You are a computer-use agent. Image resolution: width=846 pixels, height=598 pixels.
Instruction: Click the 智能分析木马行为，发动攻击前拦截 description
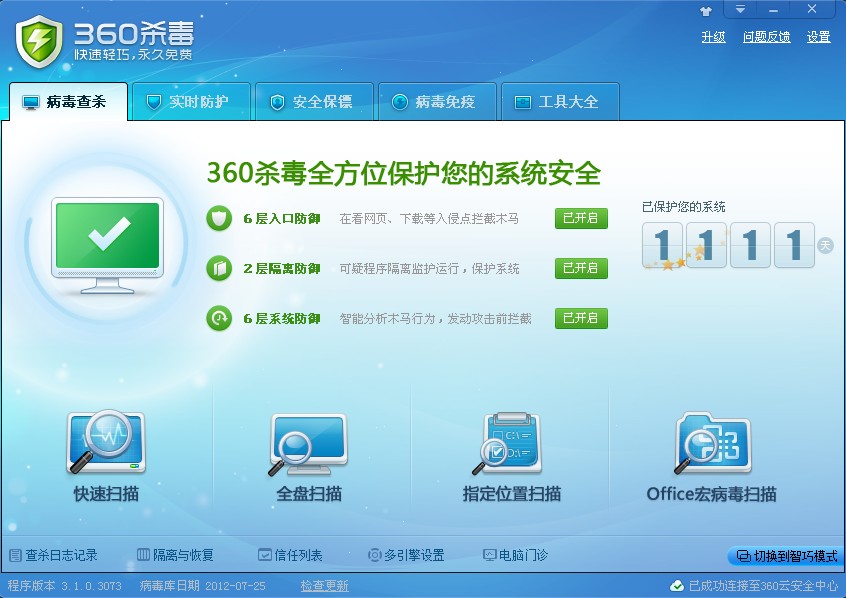(x=435, y=318)
